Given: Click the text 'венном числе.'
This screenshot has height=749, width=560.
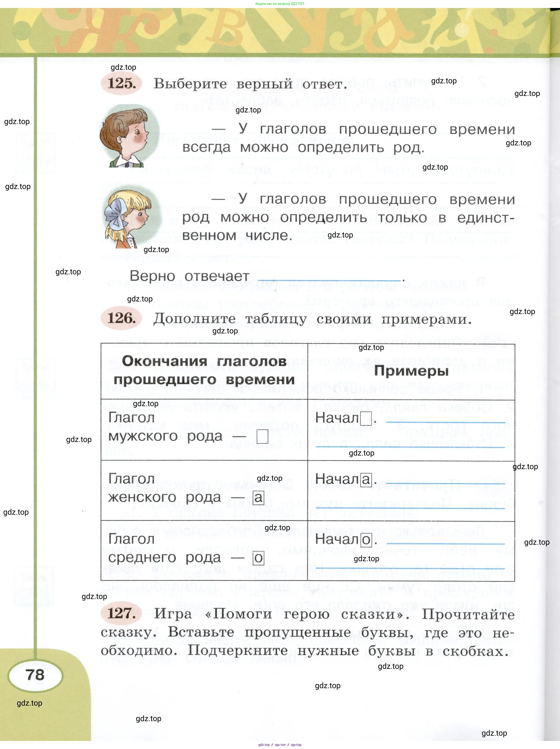Looking at the screenshot, I should 237,235.
